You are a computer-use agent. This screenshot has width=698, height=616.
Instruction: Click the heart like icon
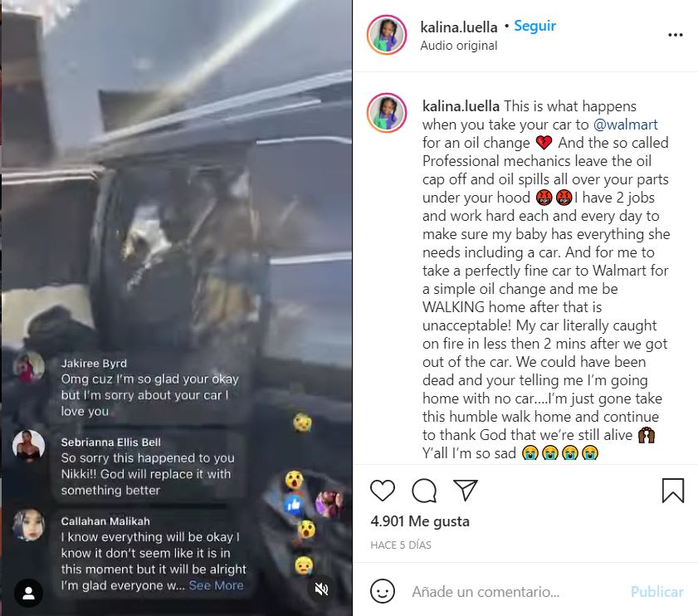tap(383, 491)
